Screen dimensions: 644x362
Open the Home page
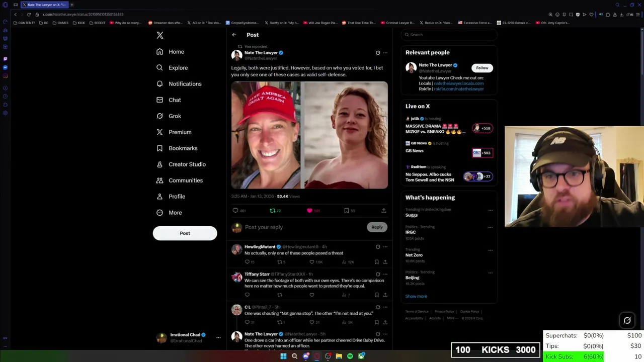170,52
